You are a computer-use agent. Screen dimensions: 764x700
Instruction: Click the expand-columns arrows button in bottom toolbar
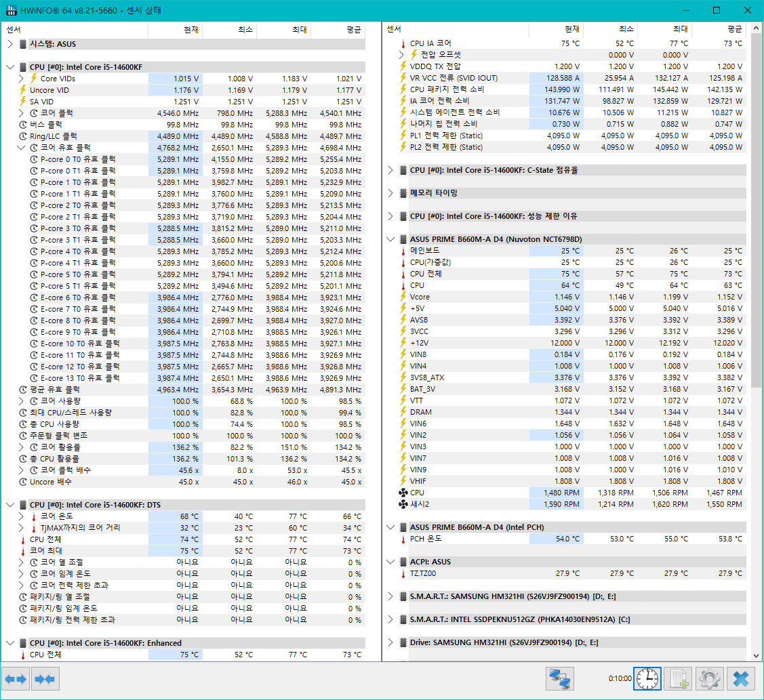[x=16, y=678]
